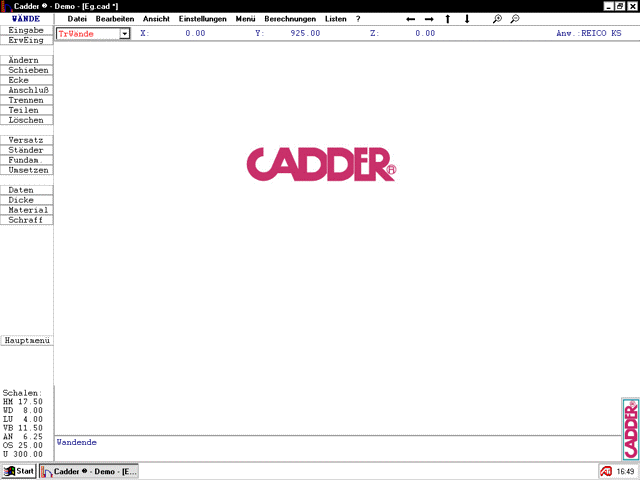Click the Ständer button
Image resolution: width=640 pixels, height=480 pixels.
27,150
